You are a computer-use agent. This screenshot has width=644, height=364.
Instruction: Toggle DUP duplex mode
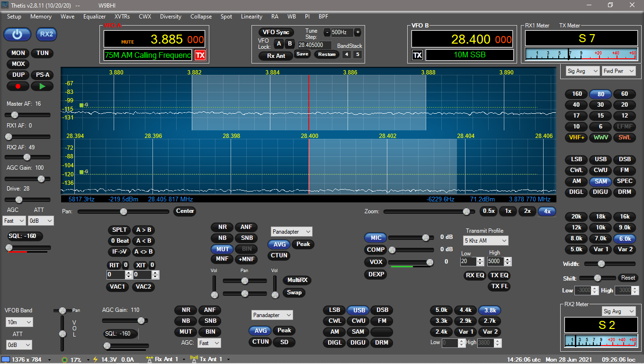point(18,75)
